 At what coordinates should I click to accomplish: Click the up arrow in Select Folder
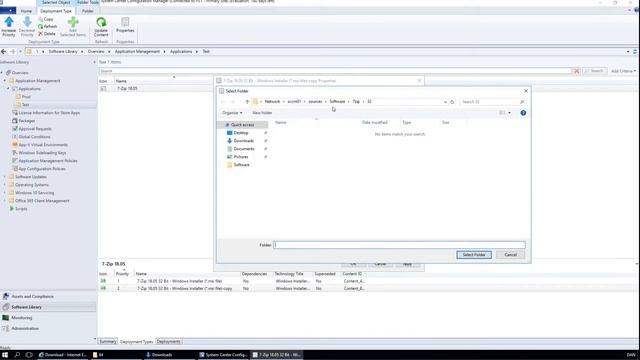247,102
